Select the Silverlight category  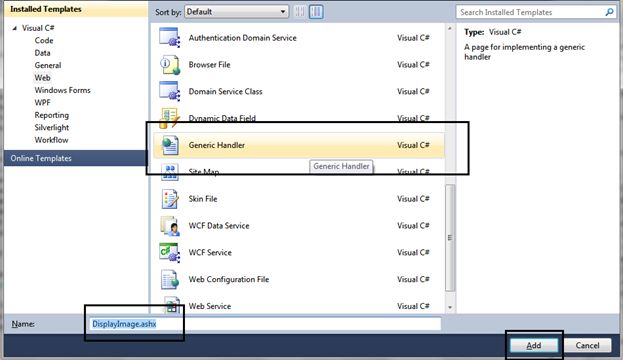(x=52, y=128)
